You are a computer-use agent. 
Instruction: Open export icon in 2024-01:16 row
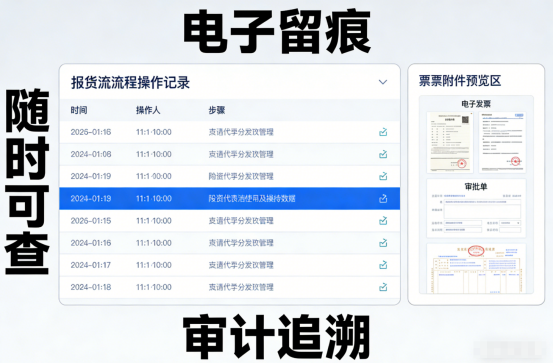[x=383, y=243]
